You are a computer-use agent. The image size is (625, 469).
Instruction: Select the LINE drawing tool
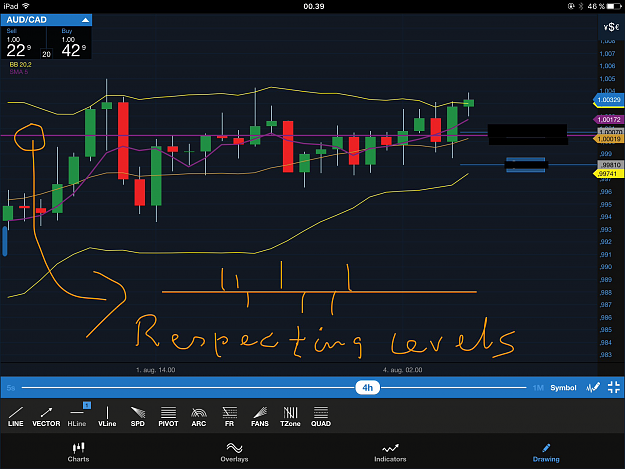(16, 416)
